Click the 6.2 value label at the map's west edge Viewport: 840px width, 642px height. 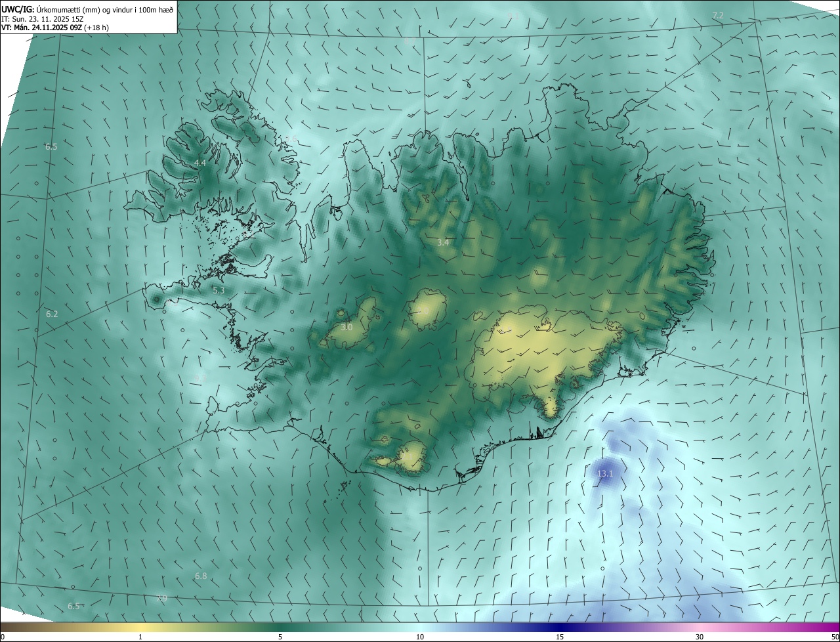[52, 314]
